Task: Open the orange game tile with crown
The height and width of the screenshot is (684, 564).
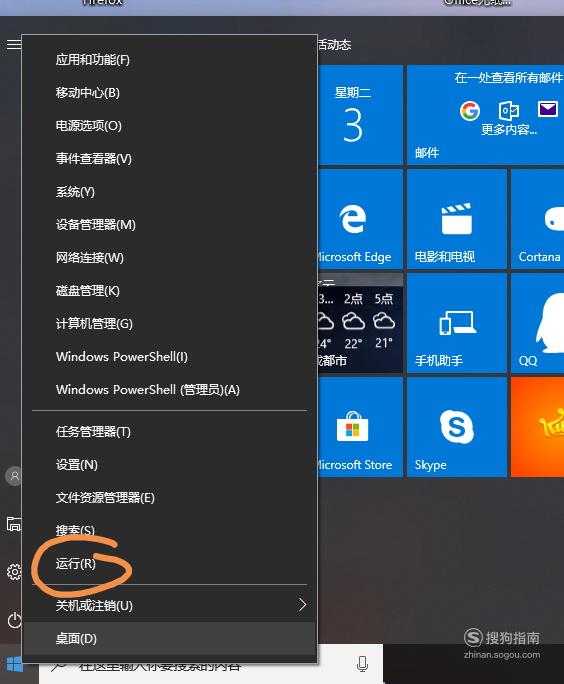Action: click(537, 427)
